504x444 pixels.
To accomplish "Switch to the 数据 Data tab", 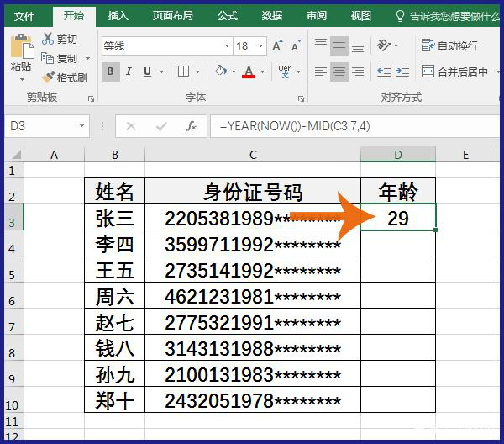I will [272, 15].
